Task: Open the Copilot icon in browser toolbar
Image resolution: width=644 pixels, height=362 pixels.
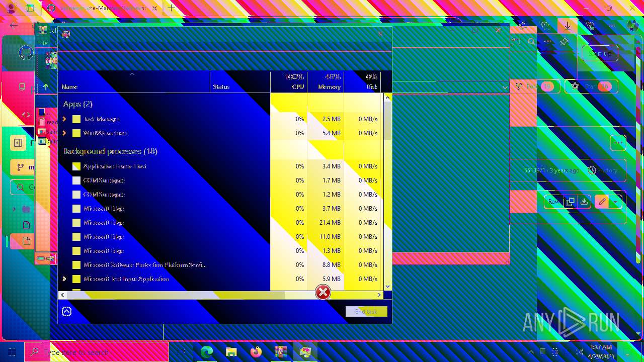Action: click(633, 25)
